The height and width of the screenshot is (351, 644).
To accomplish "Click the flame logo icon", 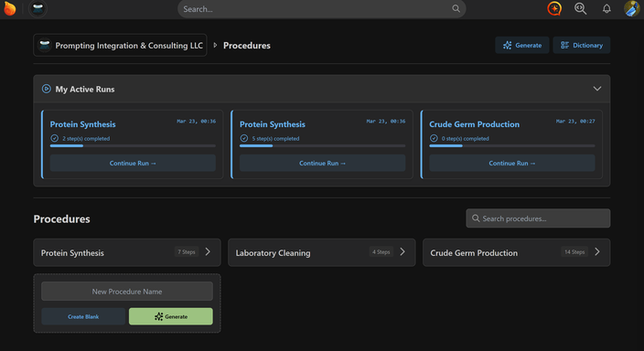I will coord(9,8).
